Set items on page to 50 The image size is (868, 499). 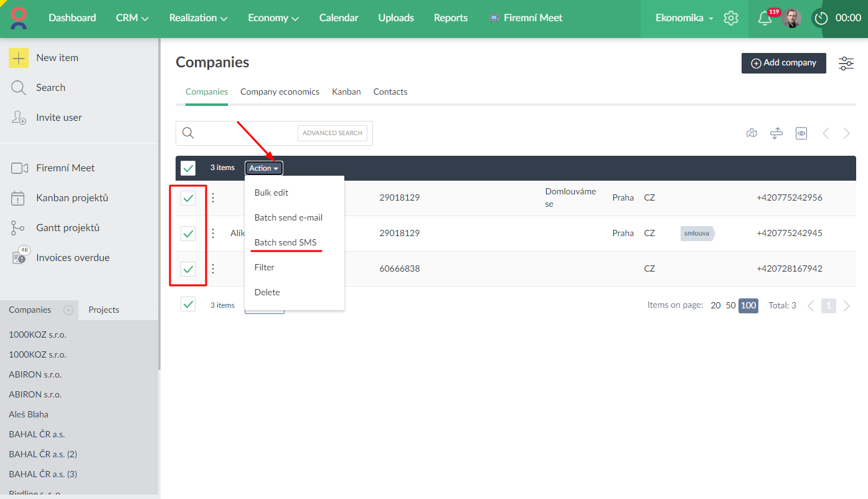point(730,305)
